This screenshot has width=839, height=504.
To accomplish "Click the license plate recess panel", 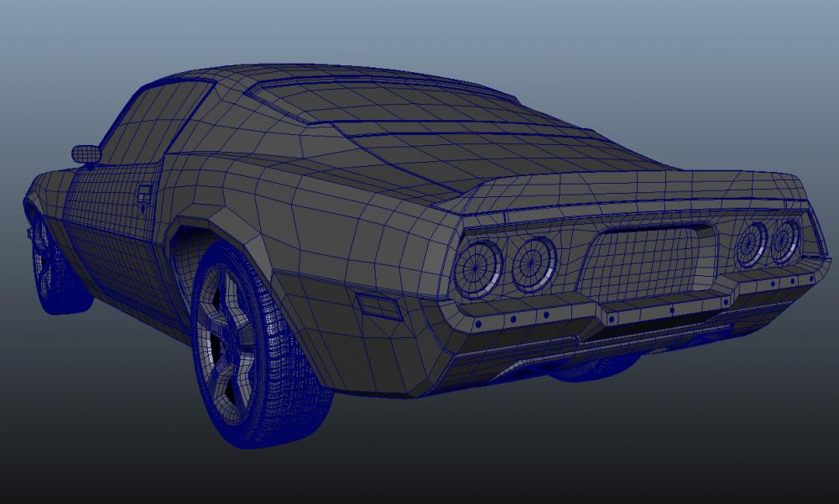I will [x=646, y=264].
